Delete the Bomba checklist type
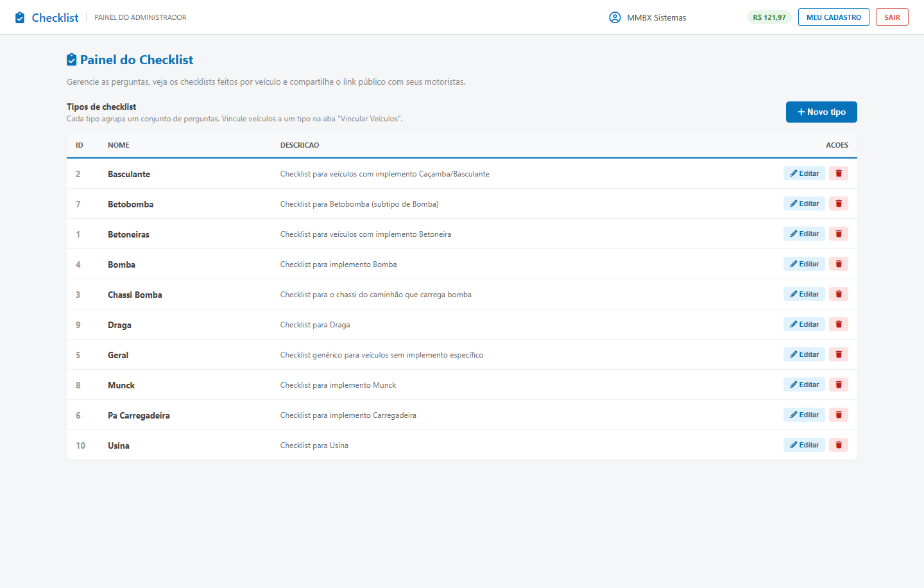 pos(839,264)
